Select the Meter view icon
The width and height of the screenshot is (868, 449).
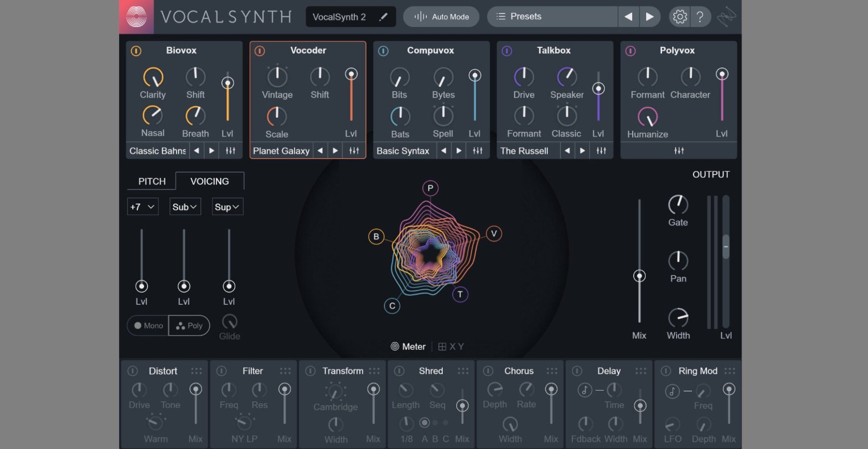pyautogui.click(x=395, y=346)
